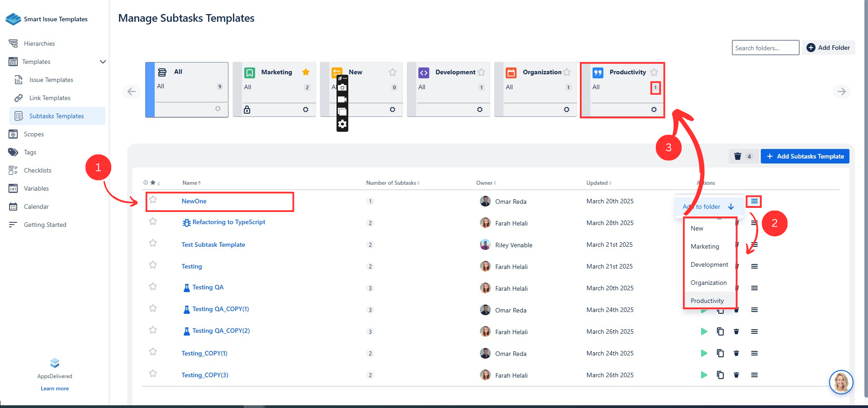
Task: Collapse the Templates sidebar section
Action: click(x=103, y=62)
